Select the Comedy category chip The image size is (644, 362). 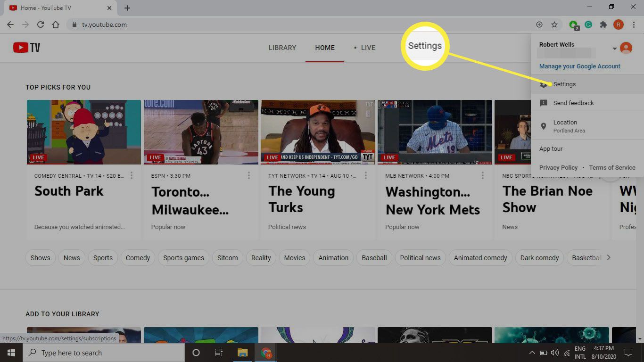pyautogui.click(x=138, y=258)
